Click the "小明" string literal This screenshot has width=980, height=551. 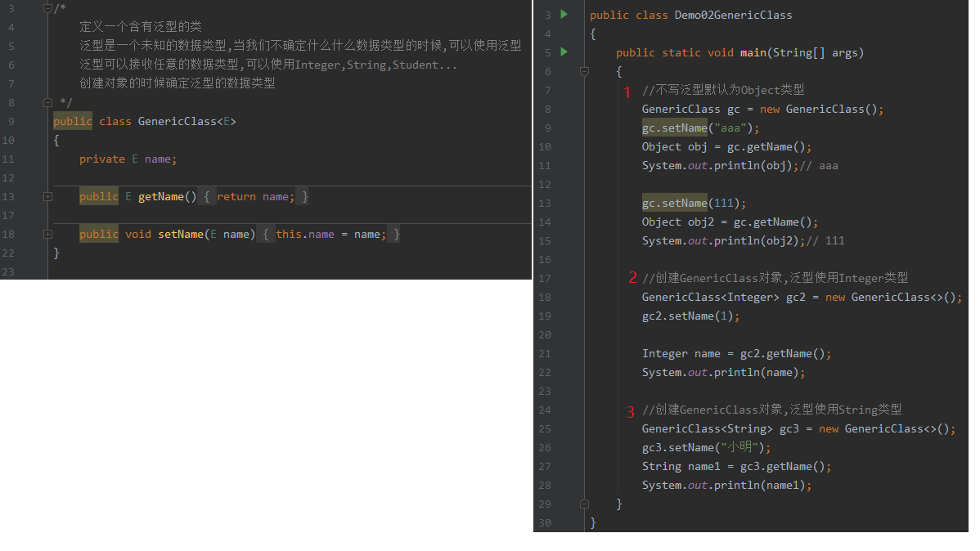743,447
